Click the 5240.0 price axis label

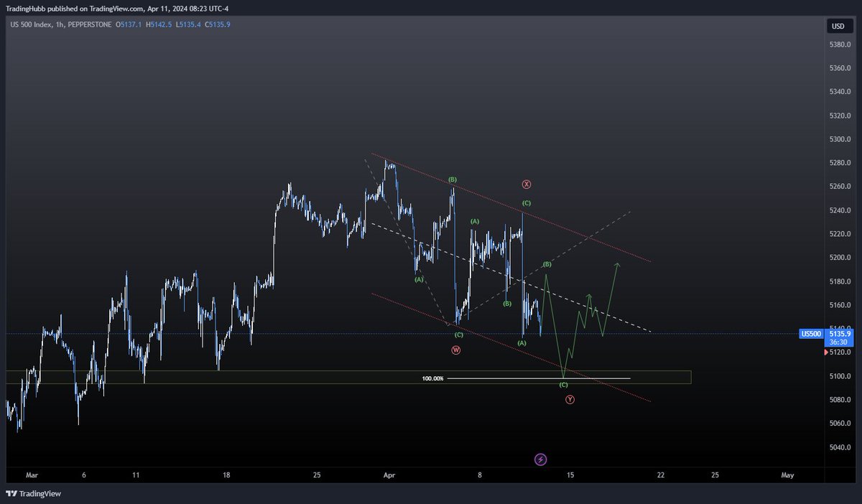tap(840, 210)
